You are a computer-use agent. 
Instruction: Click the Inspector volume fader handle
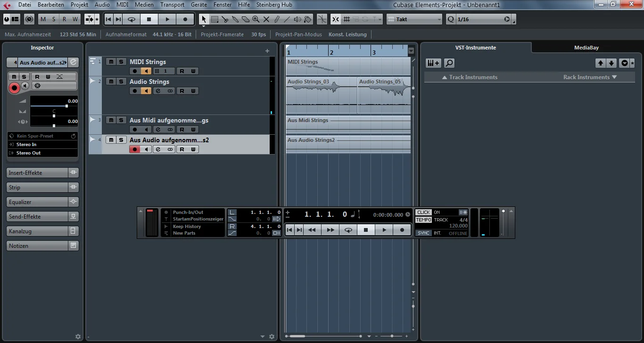coord(66,106)
